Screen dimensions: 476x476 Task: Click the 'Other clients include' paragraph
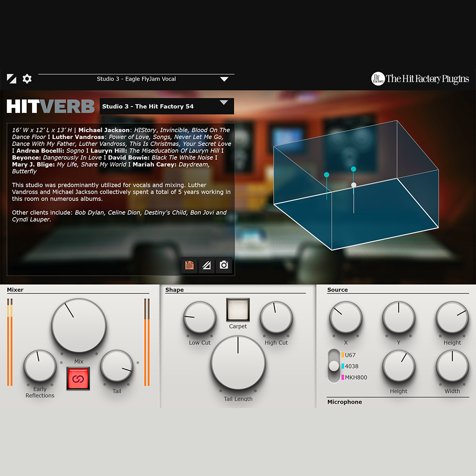119,216
